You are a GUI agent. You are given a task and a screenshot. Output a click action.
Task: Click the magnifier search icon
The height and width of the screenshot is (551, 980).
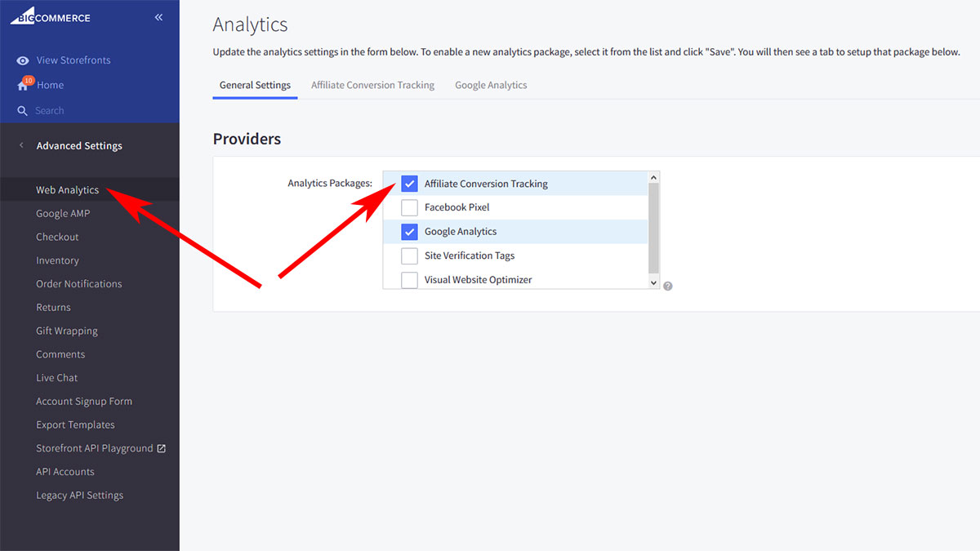23,111
